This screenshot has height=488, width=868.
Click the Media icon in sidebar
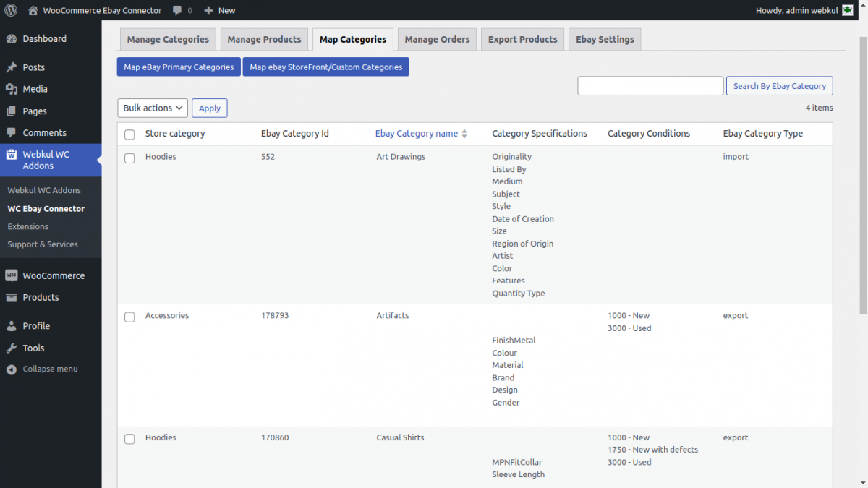click(x=11, y=89)
